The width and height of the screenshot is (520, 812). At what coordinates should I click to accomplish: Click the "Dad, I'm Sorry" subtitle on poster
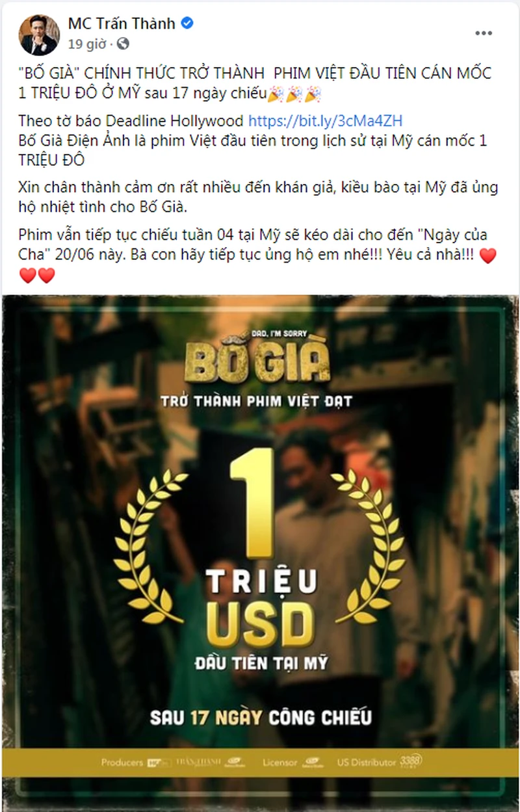pos(288,333)
